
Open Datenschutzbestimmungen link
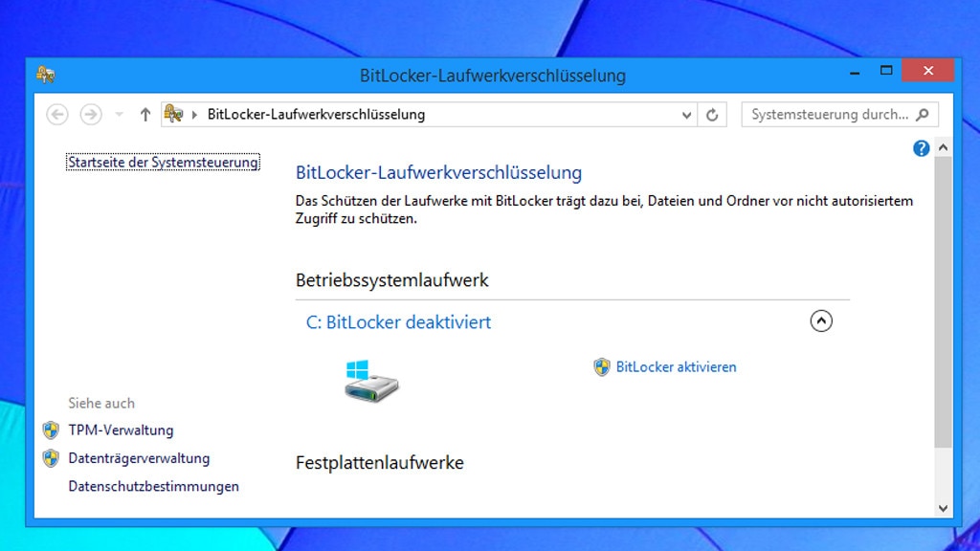click(153, 486)
